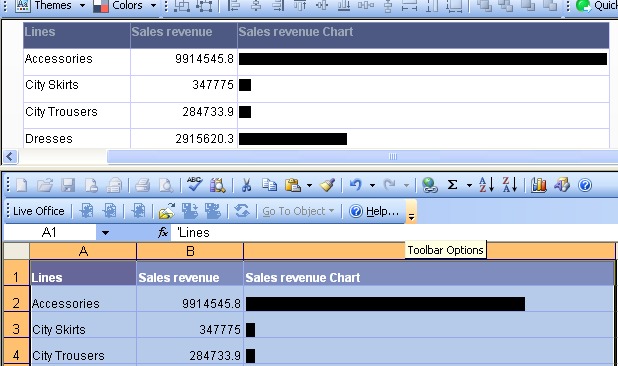Image resolution: width=618 pixels, height=366 pixels.
Task: Open the Research books icon
Action: (x=218, y=185)
